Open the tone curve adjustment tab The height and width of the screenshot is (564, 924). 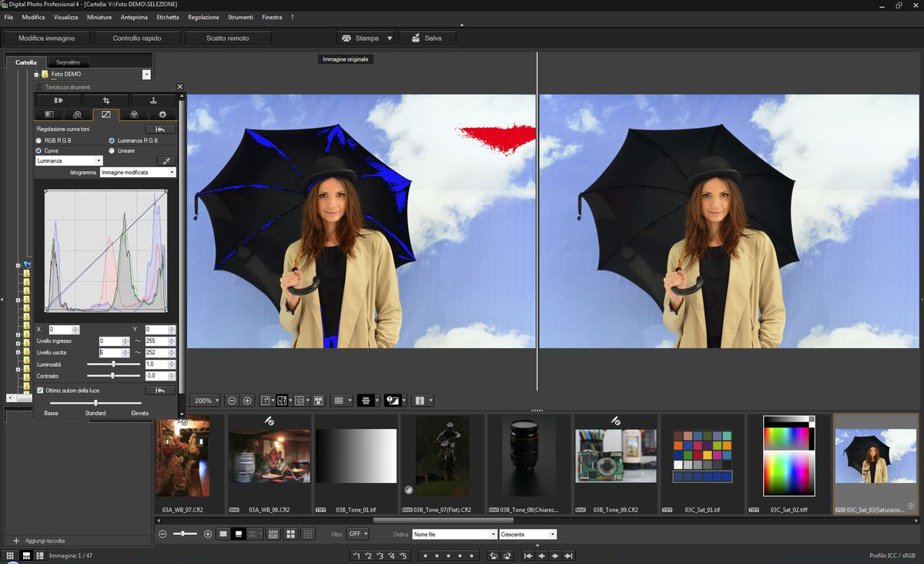106,115
